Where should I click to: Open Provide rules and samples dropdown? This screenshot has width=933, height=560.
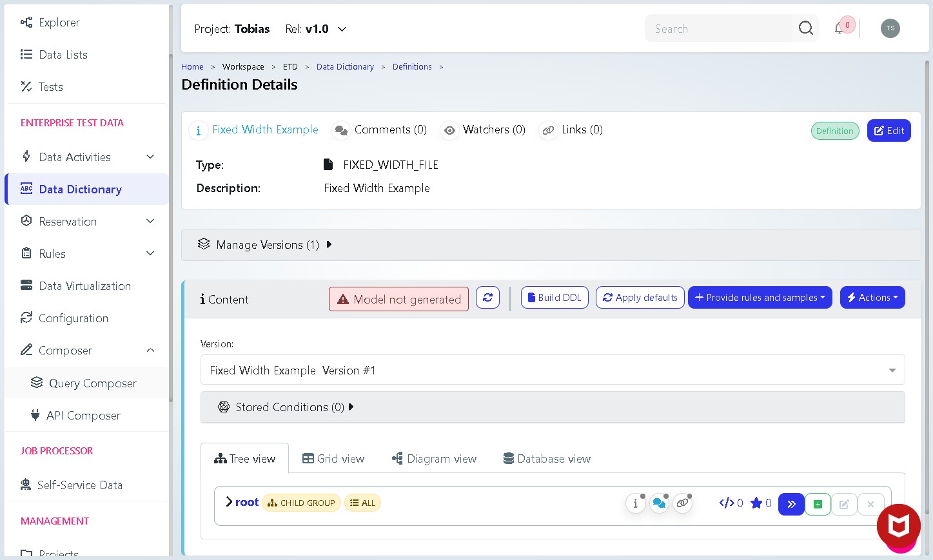pos(760,298)
